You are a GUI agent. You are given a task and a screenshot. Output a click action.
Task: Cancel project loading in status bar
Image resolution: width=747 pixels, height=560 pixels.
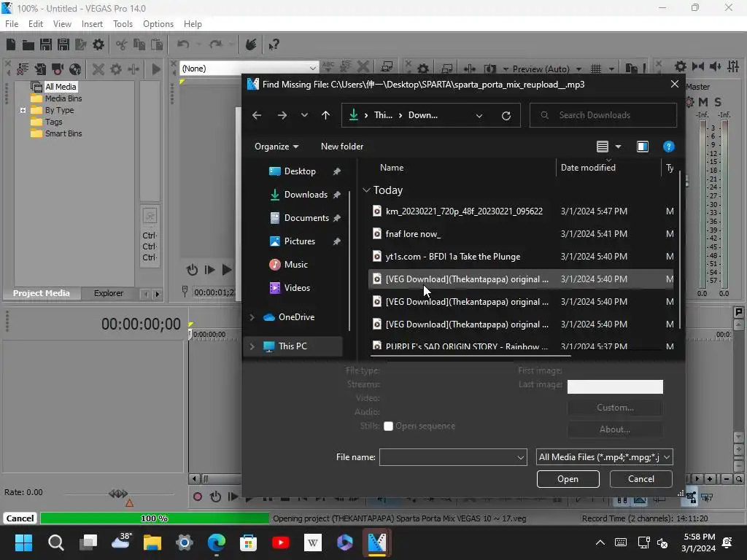tap(20, 518)
